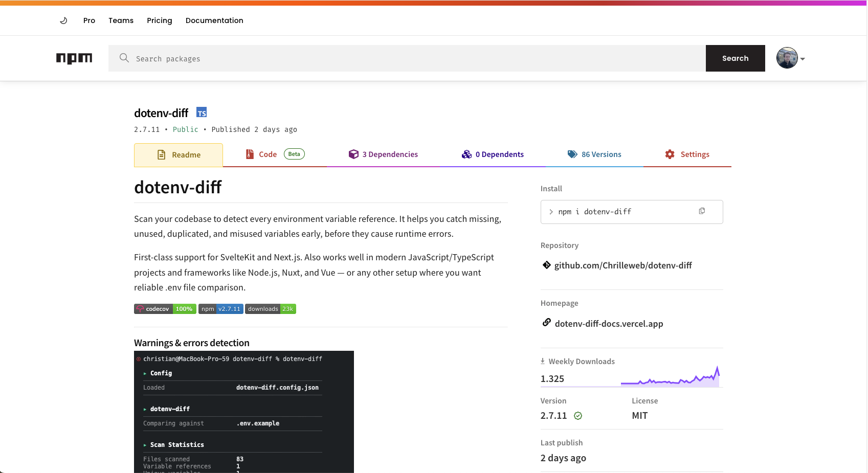Click the Last publish 2 days ago value
This screenshot has width=868, height=473.
coord(563,458)
